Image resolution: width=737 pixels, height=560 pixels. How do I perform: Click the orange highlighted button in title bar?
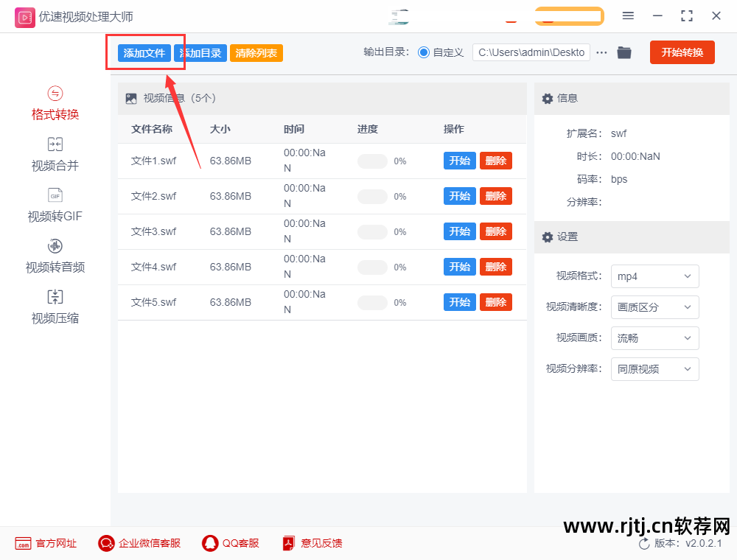(569, 16)
